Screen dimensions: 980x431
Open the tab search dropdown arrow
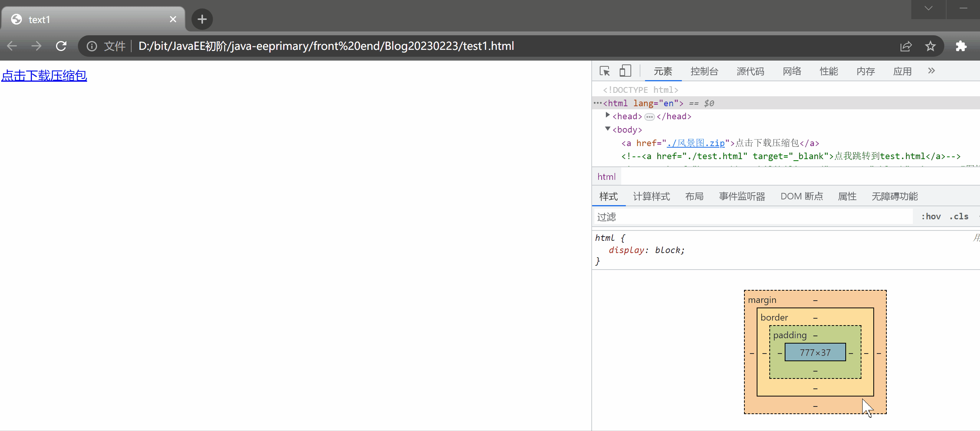click(929, 8)
